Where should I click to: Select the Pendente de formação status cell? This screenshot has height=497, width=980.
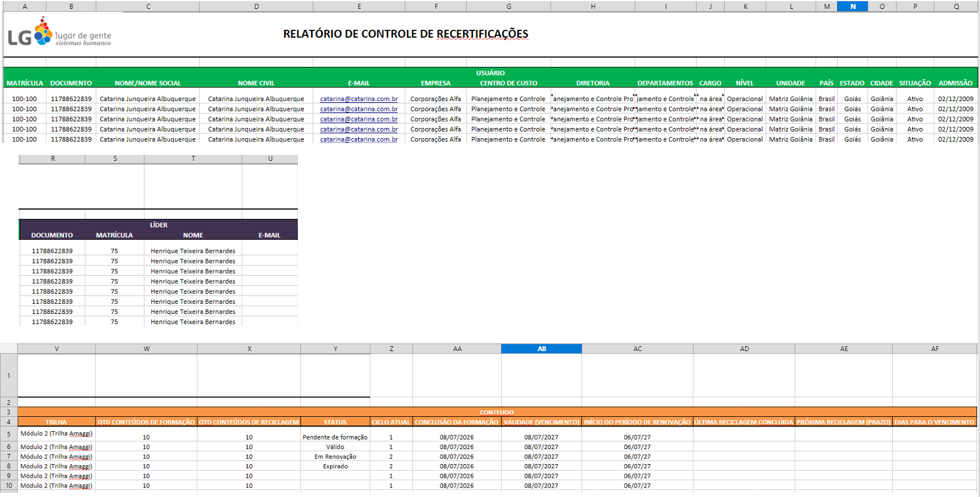click(x=335, y=437)
